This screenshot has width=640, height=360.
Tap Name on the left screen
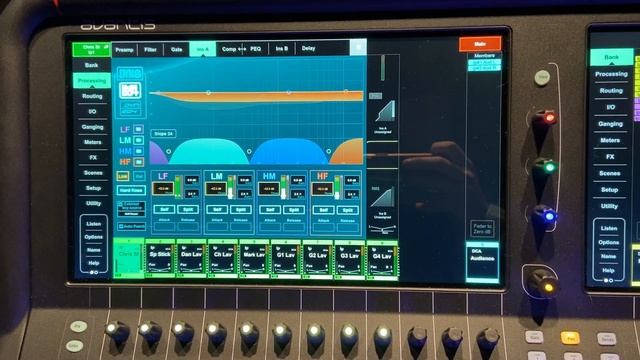tap(93, 250)
